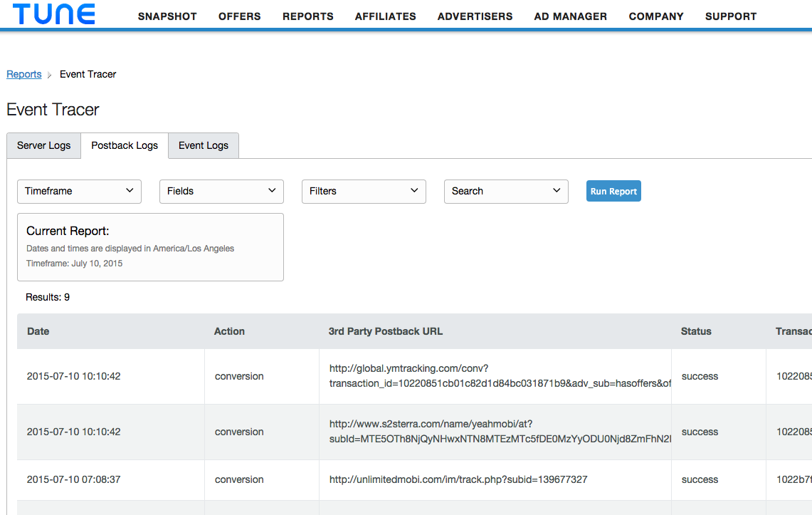Follow the Reports breadcrumb link

point(23,74)
